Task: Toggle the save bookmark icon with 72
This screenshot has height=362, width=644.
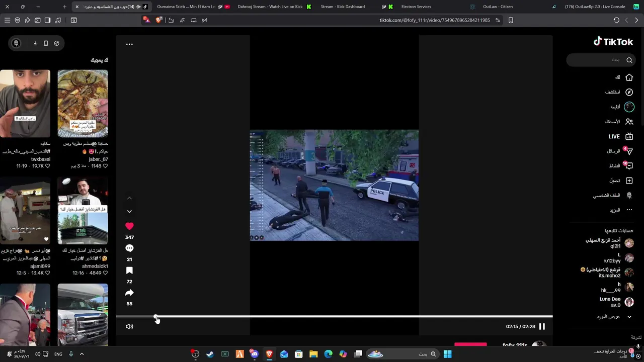Action: (x=129, y=270)
